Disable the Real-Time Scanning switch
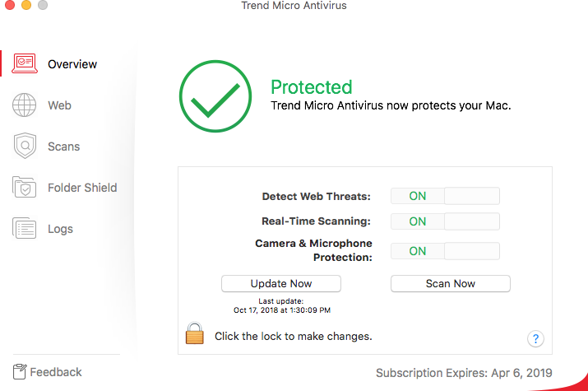Image resolution: width=588 pixels, height=391 pixels. 444,221
